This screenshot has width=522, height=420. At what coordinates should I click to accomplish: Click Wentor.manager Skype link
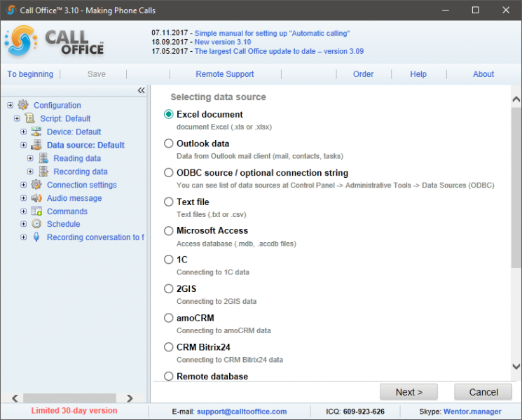pos(472,412)
